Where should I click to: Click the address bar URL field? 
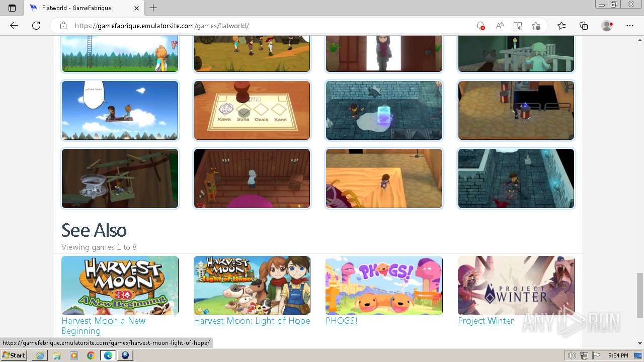(272, 26)
